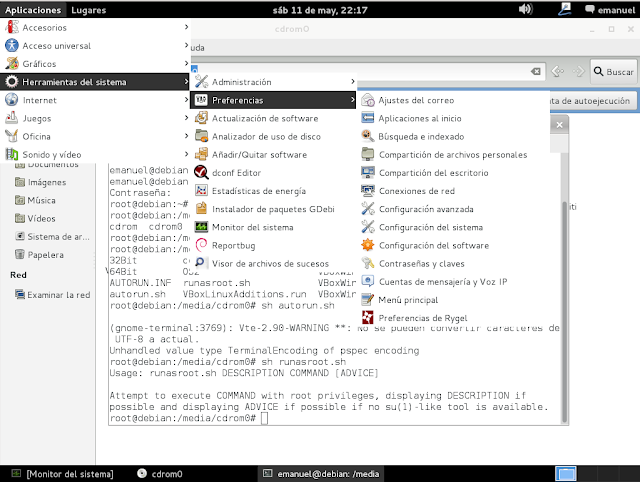Select Compartición de archivos personales
The height and width of the screenshot is (482, 640).
tap(453, 154)
